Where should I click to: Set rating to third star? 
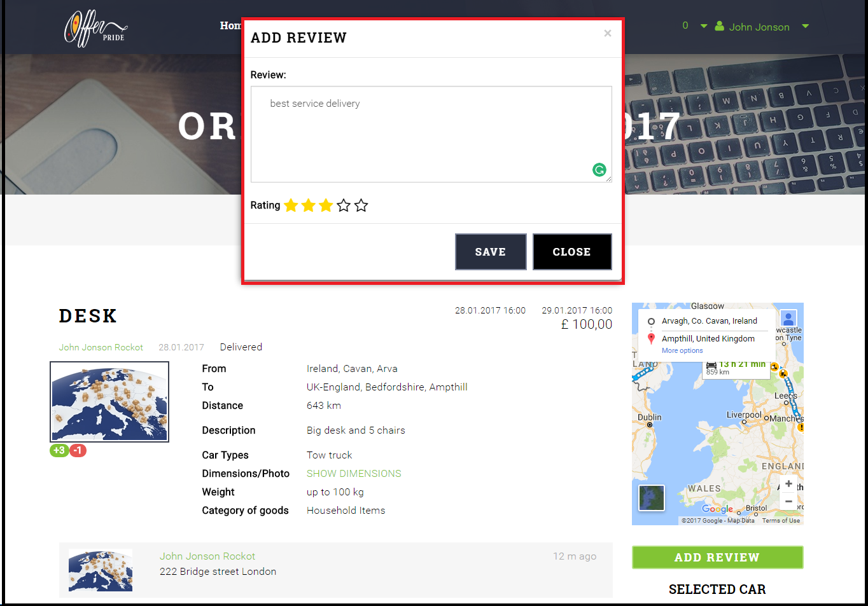coord(326,205)
